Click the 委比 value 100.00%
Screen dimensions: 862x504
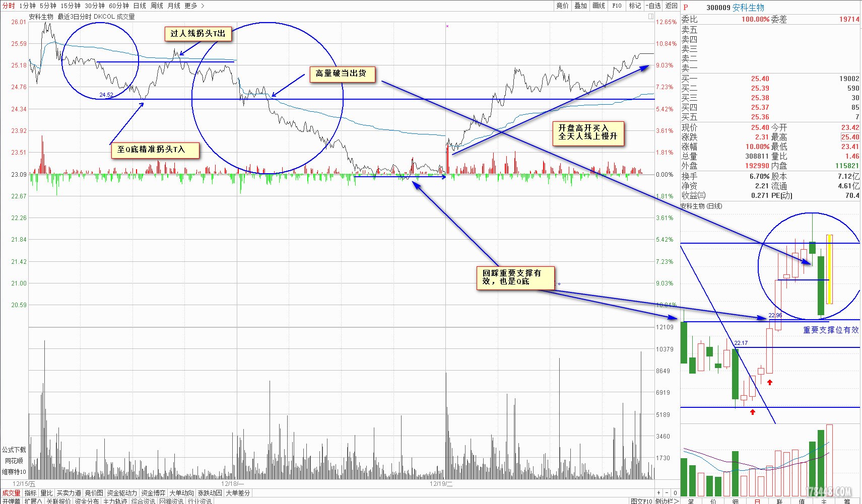[x=755, y=19]
